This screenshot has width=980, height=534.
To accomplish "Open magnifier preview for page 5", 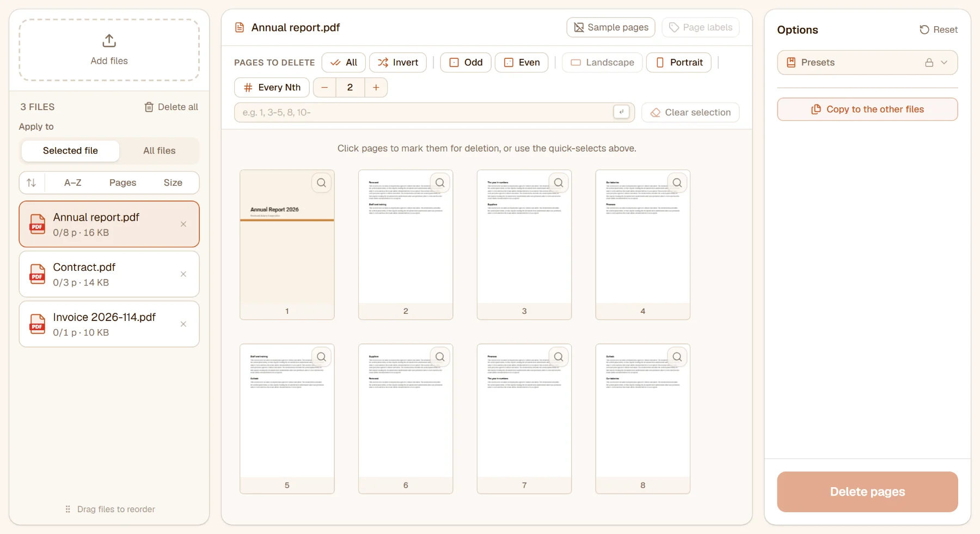I will [322, 357].
